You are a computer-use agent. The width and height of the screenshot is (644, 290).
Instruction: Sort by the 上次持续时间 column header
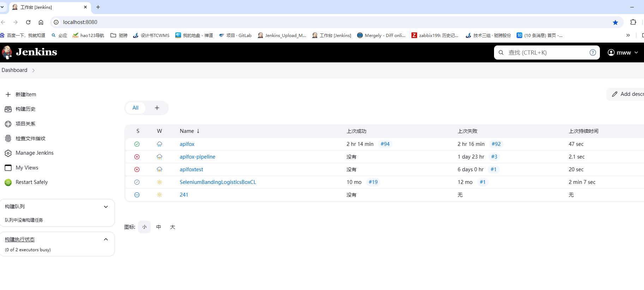pyautogui.click(x=584, y=131)
